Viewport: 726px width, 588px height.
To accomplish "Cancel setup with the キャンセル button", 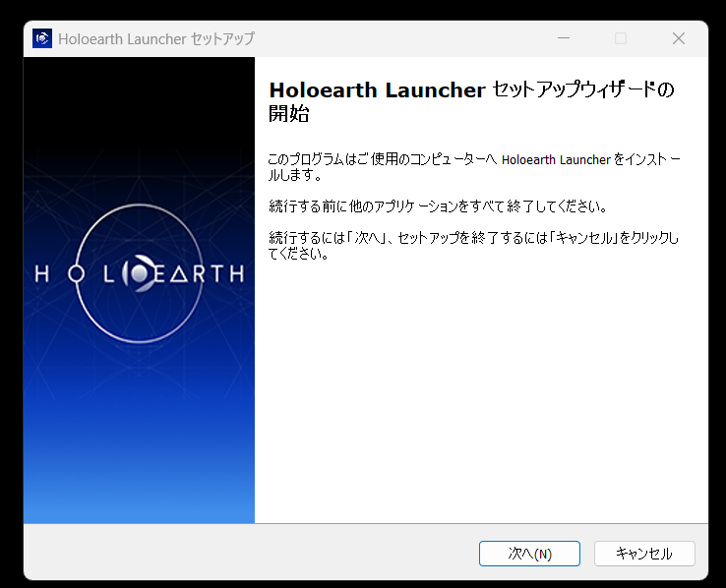I will coord(644,554).
